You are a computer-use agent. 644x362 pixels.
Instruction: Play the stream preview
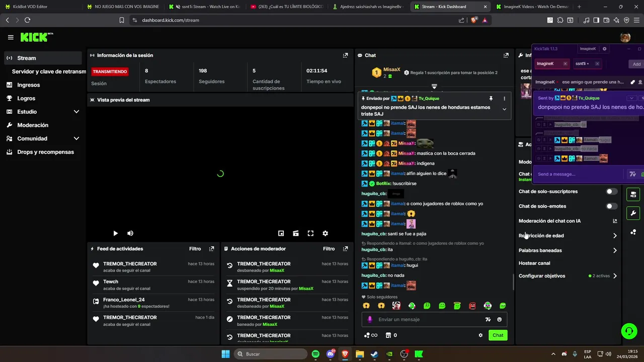115,233
